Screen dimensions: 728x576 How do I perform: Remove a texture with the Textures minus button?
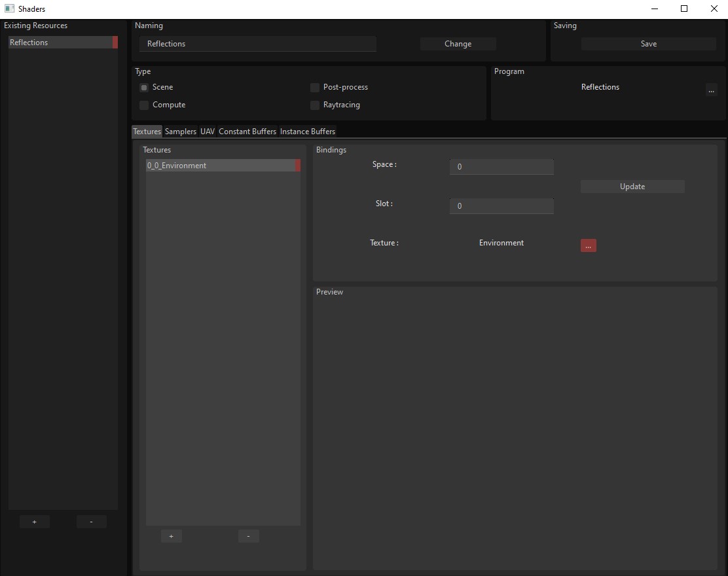[248, 536]
